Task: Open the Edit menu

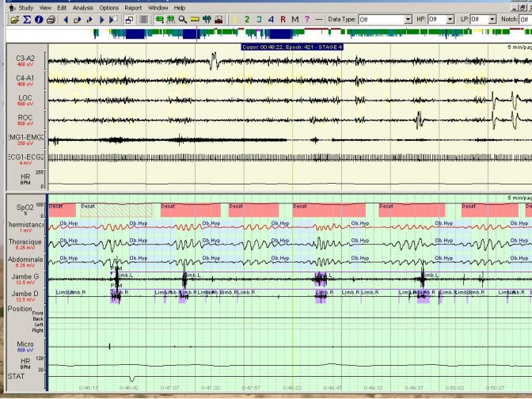Action: (x=62, y=7)
